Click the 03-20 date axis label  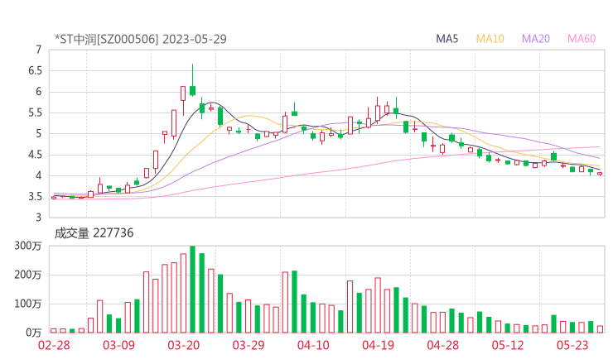pyautogui.click(x=184, y=345)
